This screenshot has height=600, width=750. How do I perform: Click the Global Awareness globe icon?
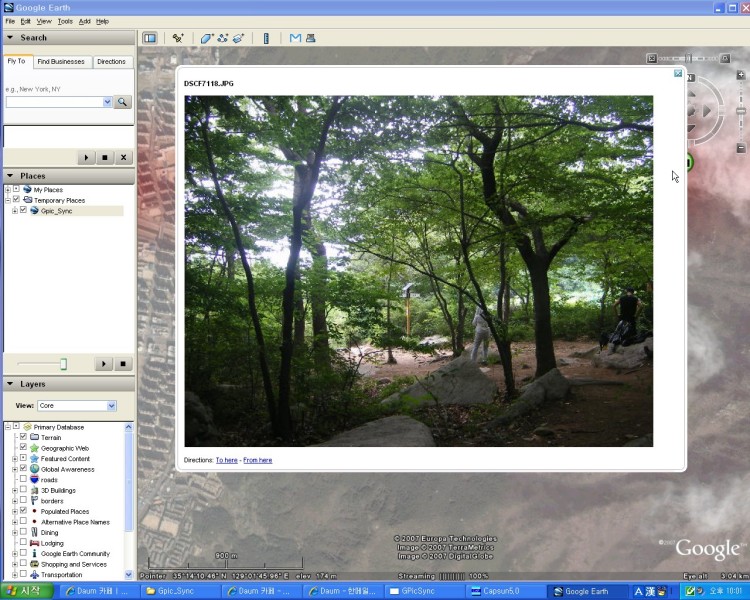(34, 469)
